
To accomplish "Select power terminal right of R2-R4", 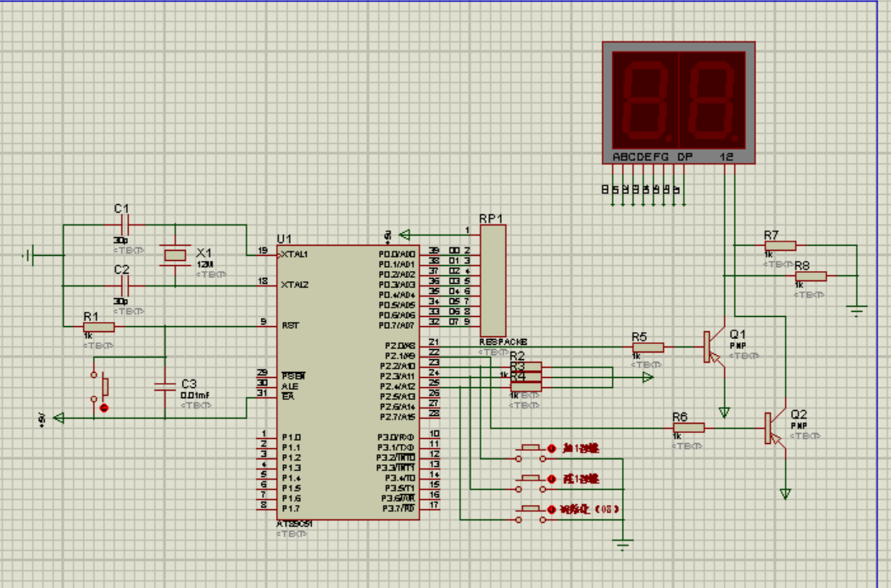I will coord(648,377).
